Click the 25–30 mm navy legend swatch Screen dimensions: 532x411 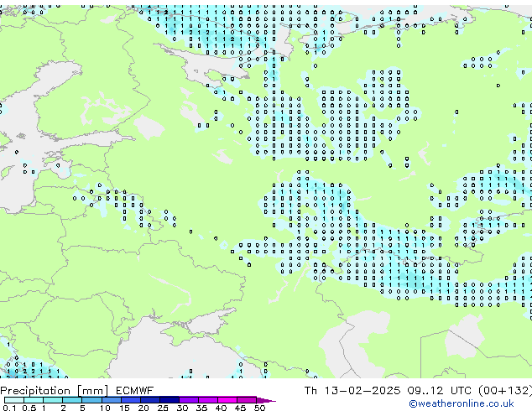click(170, 400)
